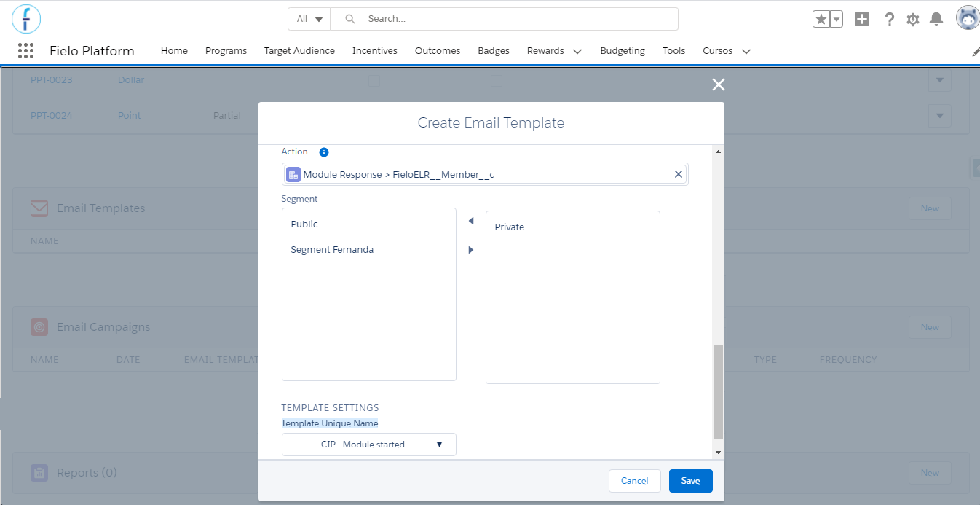
Task: Click the Reports section icon
Action: pos(39,473)
